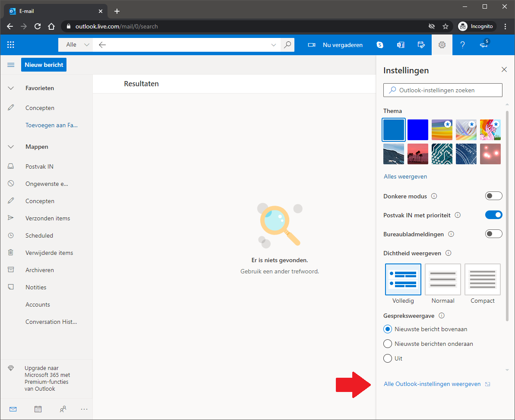Choose Volledig display density

click(403, 279)
